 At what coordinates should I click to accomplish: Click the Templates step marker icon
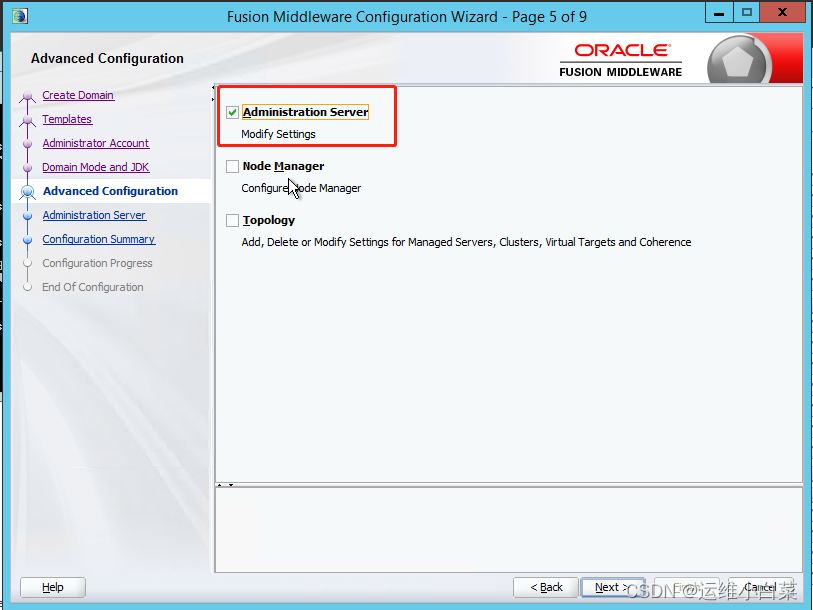point(27,120)
